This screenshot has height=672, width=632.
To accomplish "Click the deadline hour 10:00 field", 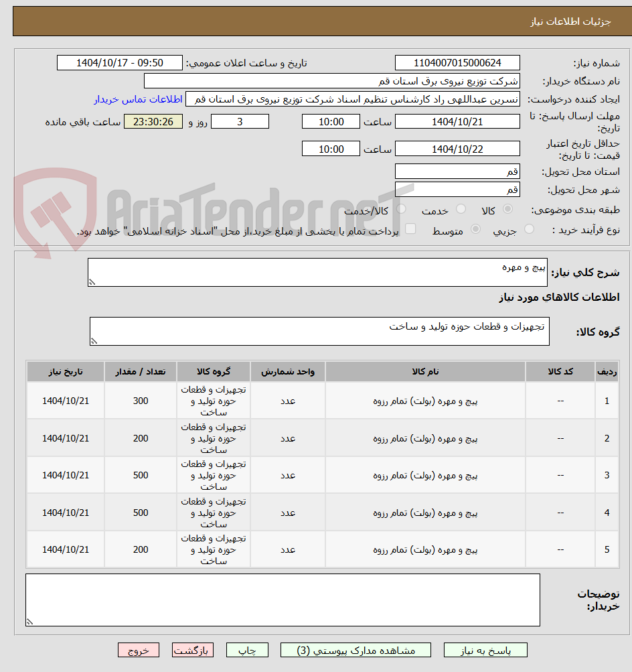I will (x=331, y=122).
